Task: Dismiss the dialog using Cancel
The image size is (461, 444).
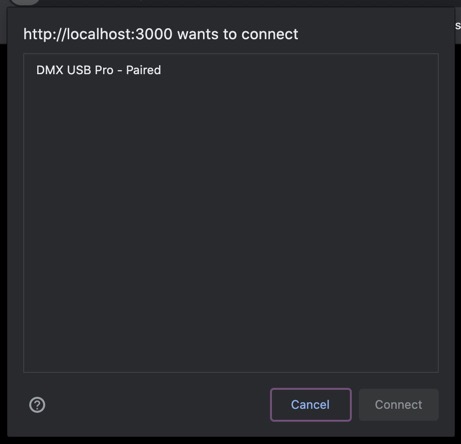Action: (311, 405)
